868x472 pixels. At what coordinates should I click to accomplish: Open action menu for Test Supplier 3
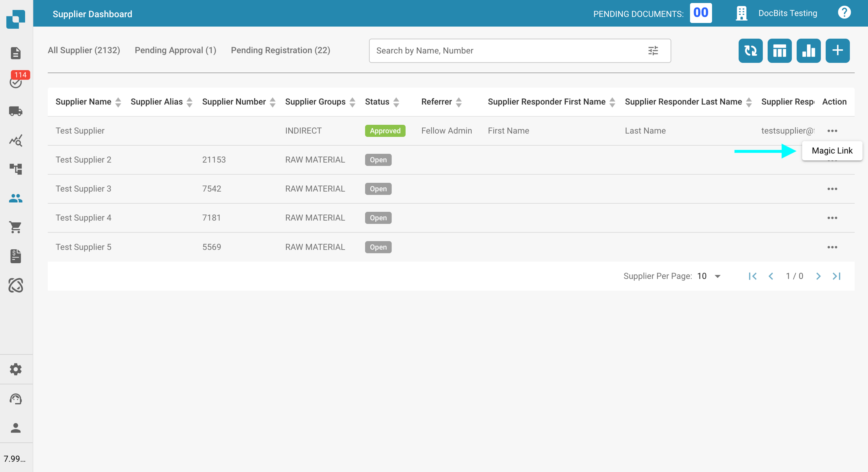[x=832, y=189]
